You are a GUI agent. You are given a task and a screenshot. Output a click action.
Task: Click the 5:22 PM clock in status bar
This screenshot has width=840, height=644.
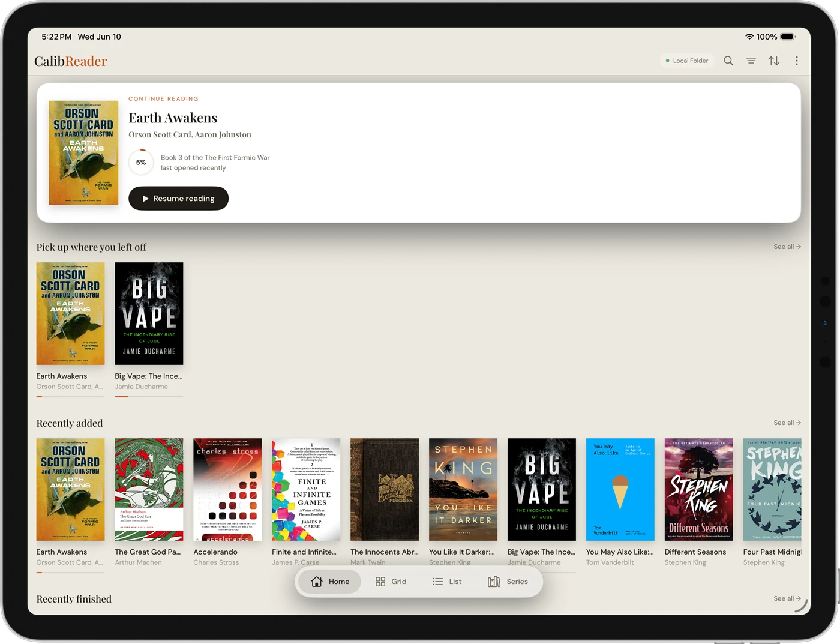[56, 37]
